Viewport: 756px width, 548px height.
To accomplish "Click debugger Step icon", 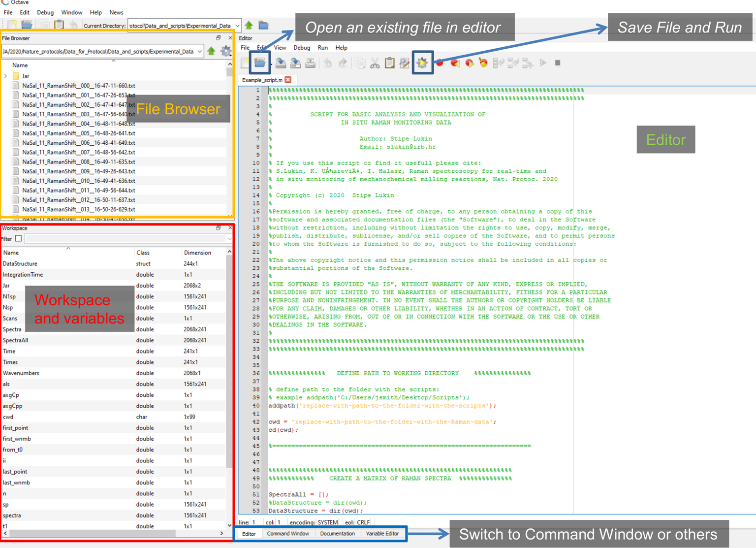I will (x=499, y=63).
